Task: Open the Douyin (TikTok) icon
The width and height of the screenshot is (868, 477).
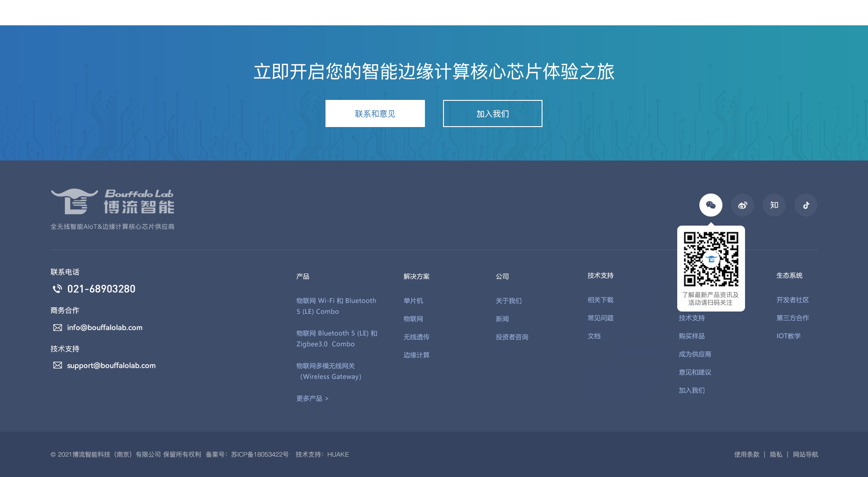Action: click(806, 205)
